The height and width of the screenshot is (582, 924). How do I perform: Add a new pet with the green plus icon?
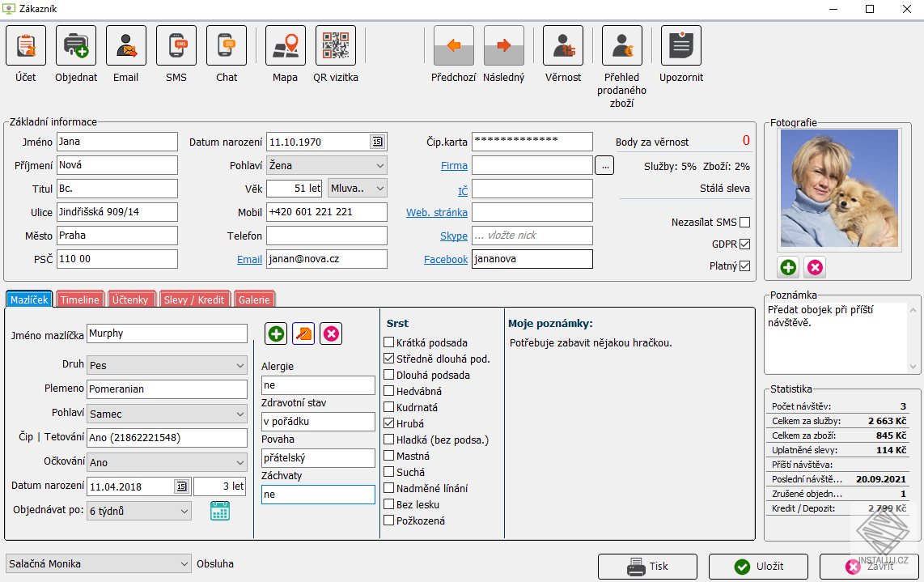tap(275, 333)
